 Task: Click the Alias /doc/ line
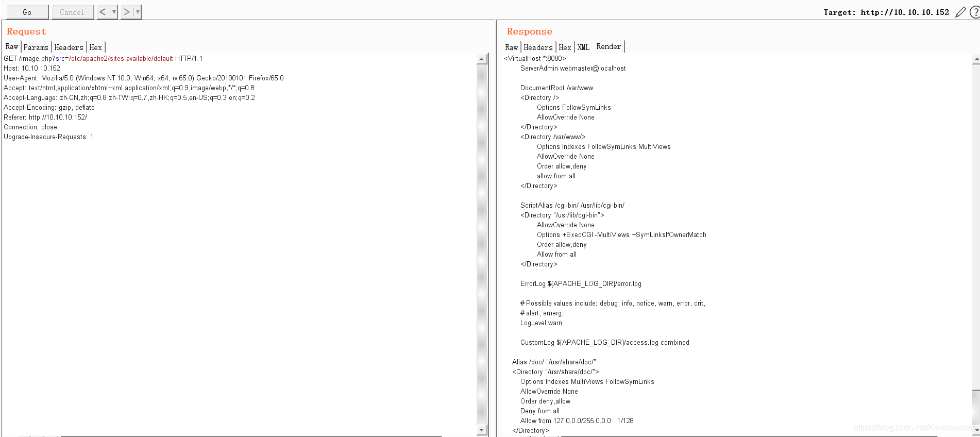[554, 362]
